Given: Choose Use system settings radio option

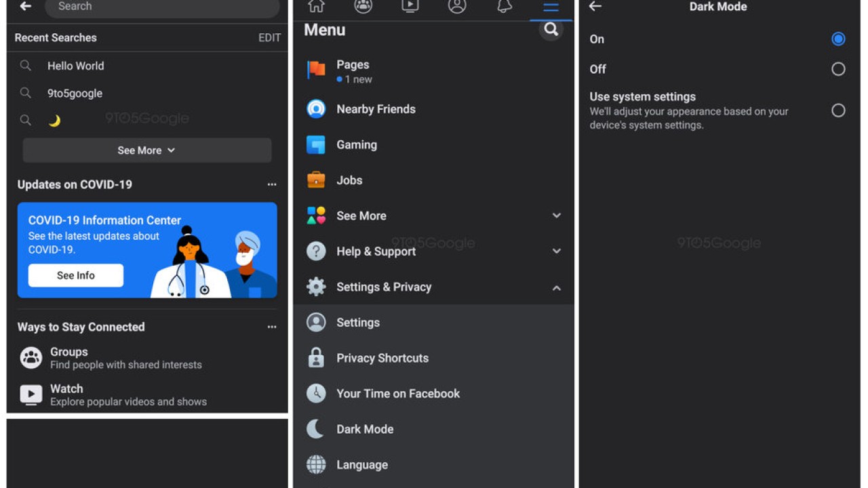Looking at the screenshot, I should pyautogui.click(x=838, y=110).
